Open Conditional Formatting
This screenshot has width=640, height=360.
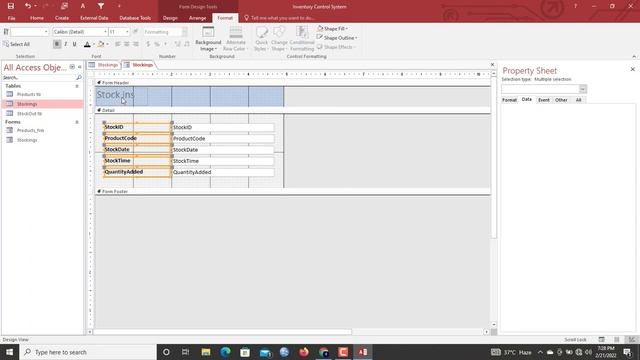tap(302, 39)
